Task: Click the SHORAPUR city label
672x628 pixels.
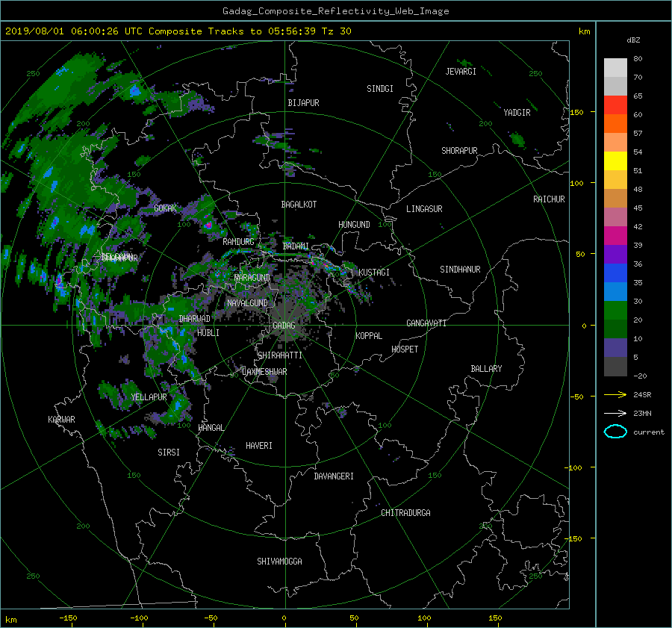Action: point(459,151)
